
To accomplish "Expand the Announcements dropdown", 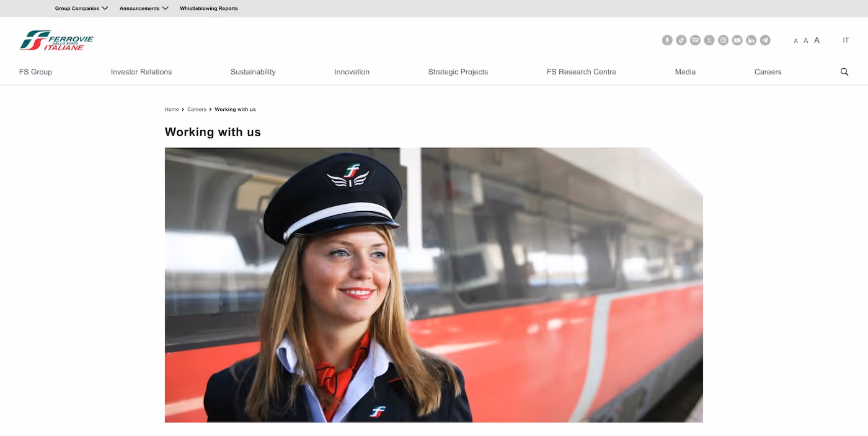I will point(143,8).
